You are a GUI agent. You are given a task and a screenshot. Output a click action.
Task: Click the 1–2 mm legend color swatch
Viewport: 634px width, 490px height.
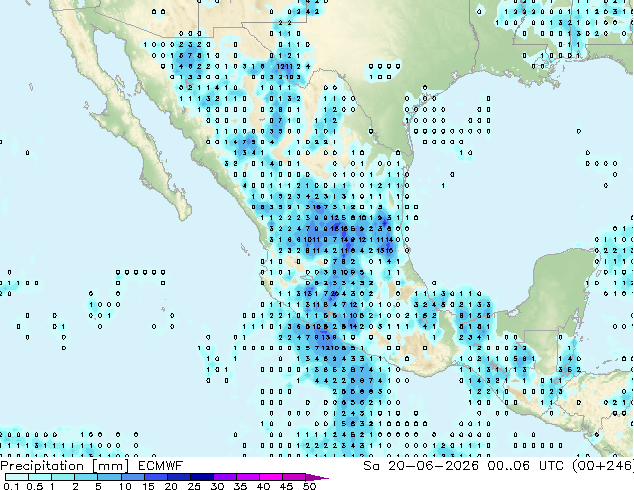(63, 477)
